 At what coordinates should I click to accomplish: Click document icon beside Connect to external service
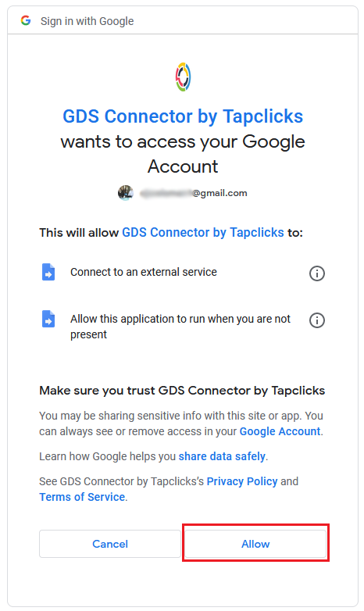pos(48,272)
